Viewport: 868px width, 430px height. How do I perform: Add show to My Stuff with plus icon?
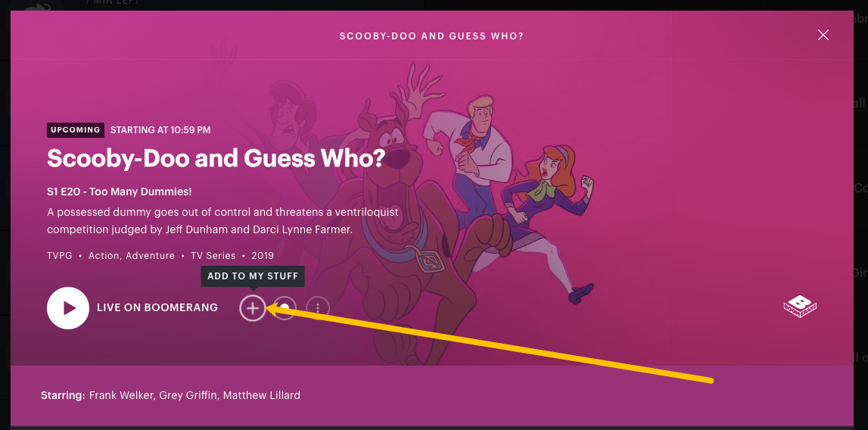[253, 308]
